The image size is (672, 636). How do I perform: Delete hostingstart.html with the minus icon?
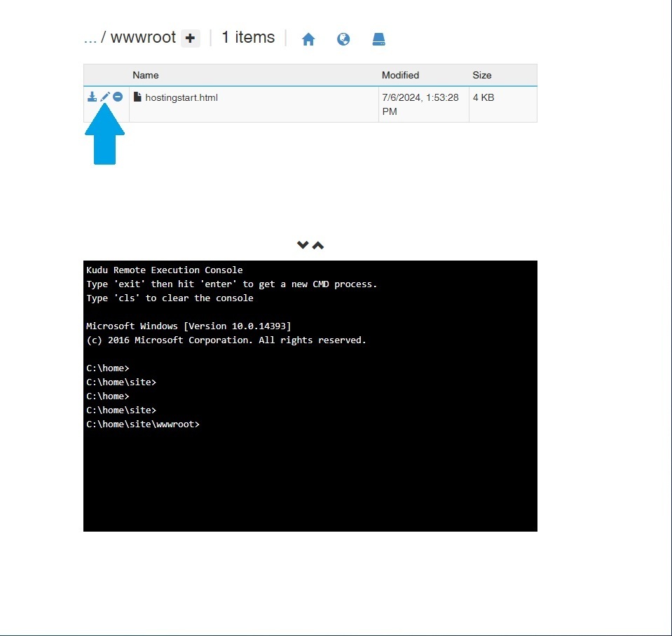coord(117,97)
